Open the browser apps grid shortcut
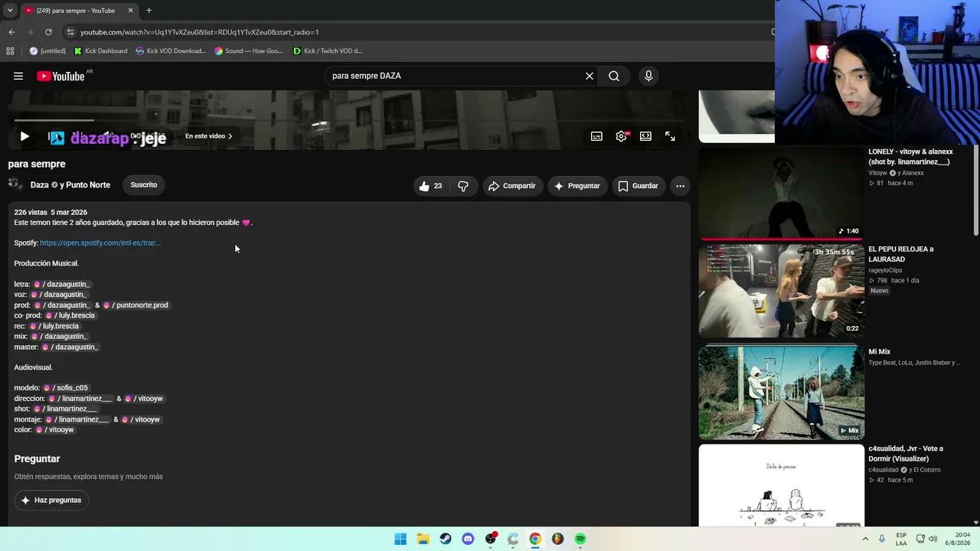Image resolution: width=980 pixels, height=551 pixels. pyautogui.click(x=10, y=51)
